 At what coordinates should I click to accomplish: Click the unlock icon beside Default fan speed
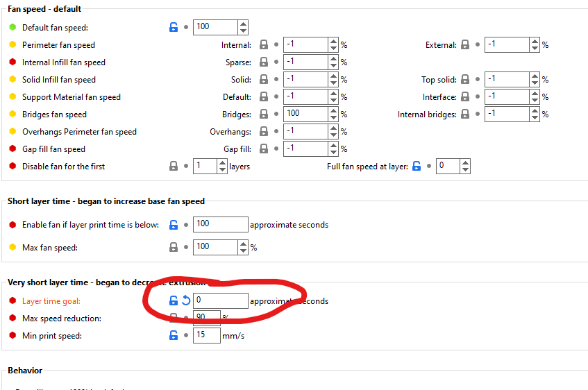pyautogui.click(x=174, y=28)
